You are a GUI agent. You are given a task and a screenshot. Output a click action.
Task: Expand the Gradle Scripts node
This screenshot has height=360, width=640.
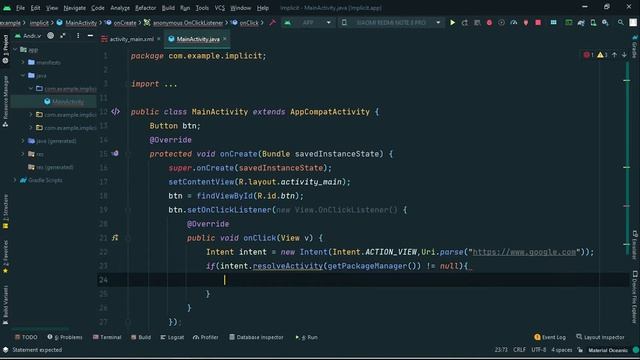coord(16,180)
